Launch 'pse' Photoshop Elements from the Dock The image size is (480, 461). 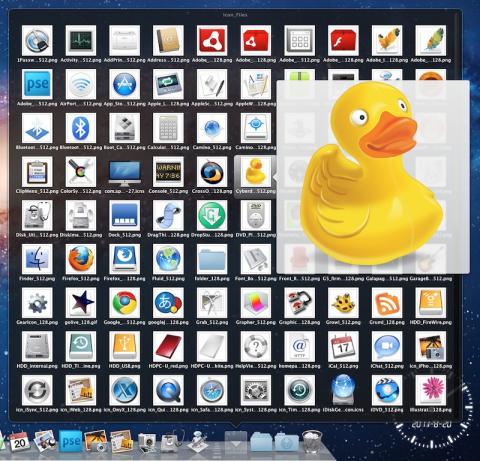pos(71,441)
